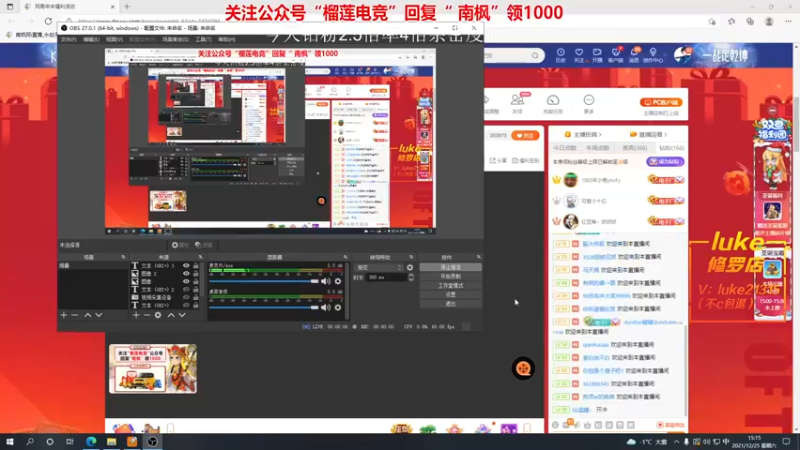
Task: Expand 直播回看 with its arrow
Action: (666, 135)
